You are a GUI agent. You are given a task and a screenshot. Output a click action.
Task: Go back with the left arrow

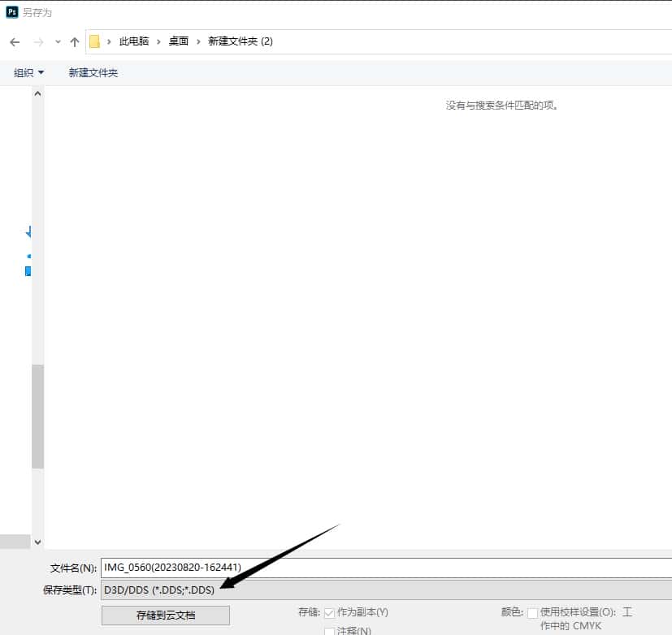[x=15, y=42]
